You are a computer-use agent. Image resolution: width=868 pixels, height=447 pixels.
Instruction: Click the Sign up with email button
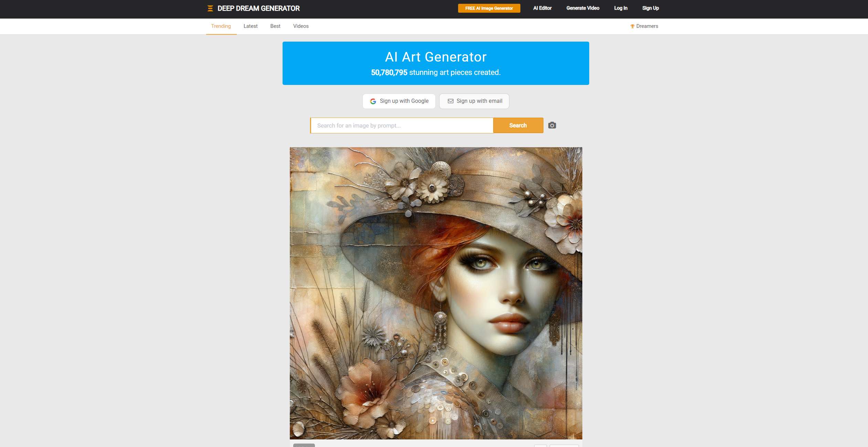pyautogui.click(x=474, y=101)
